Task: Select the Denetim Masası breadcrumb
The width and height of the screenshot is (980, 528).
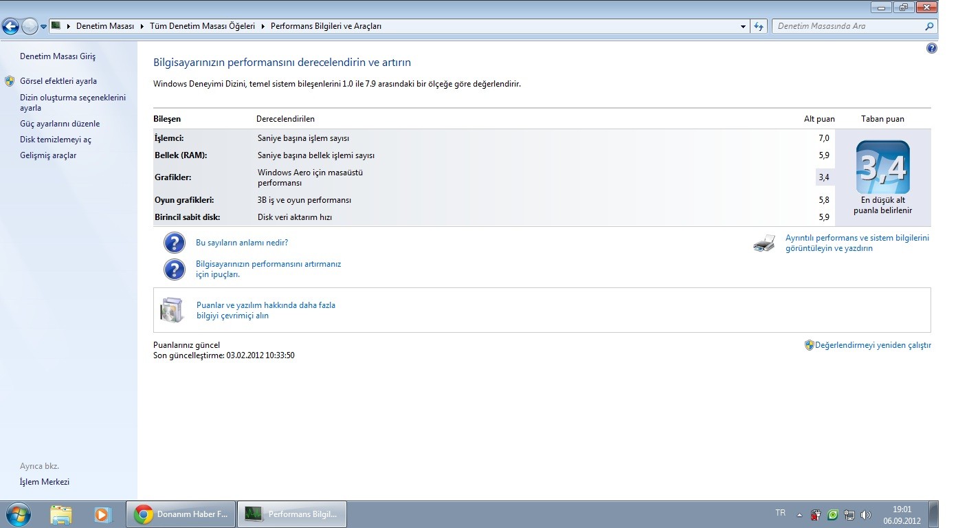Action: tap(105, 26)
